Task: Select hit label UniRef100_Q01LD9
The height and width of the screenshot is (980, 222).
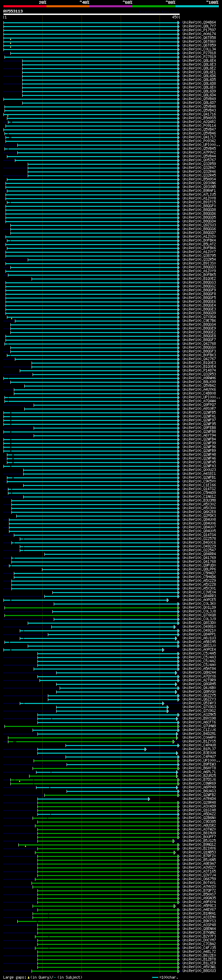Action: (199, 607)
